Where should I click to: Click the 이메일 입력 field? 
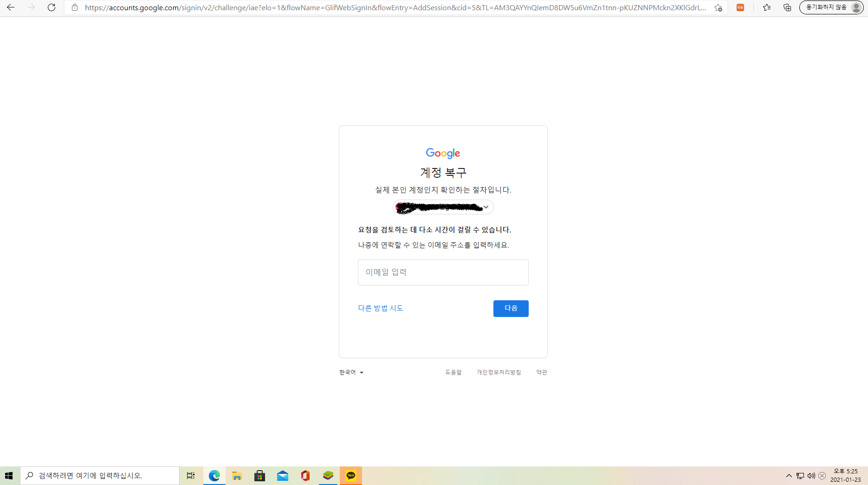tap(442, 272)
